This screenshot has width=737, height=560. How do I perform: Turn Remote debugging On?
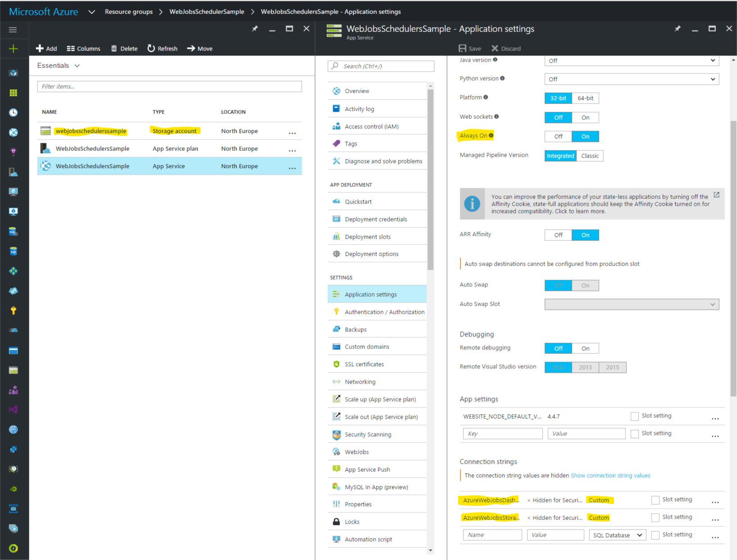pos(585,348)
